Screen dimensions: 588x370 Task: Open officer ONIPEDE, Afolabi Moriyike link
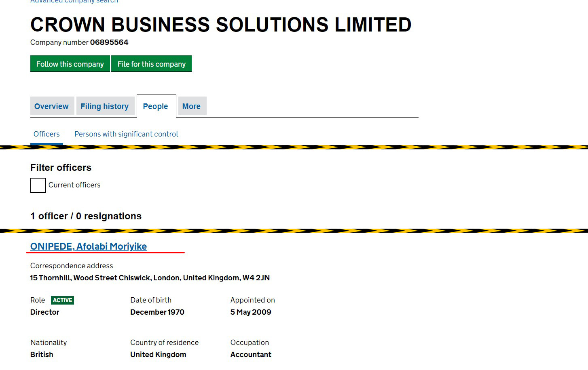click(x=89, y=246)
